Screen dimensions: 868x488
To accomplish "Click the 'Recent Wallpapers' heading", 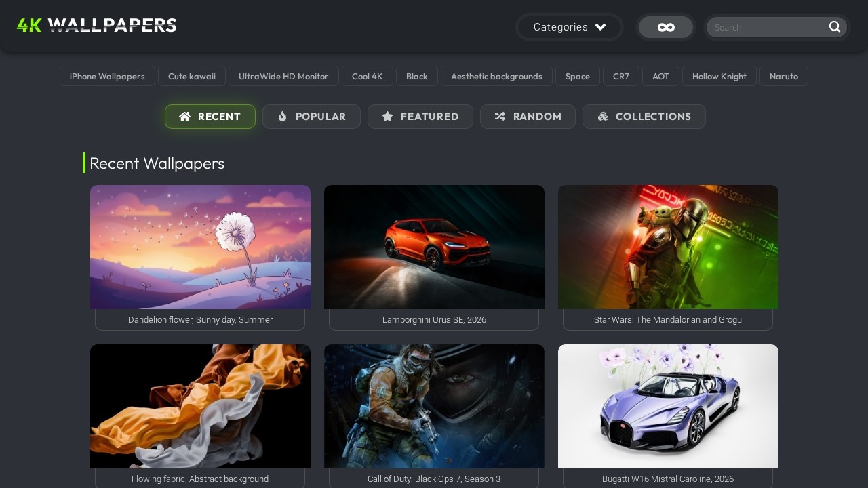I will click(157, 163).
